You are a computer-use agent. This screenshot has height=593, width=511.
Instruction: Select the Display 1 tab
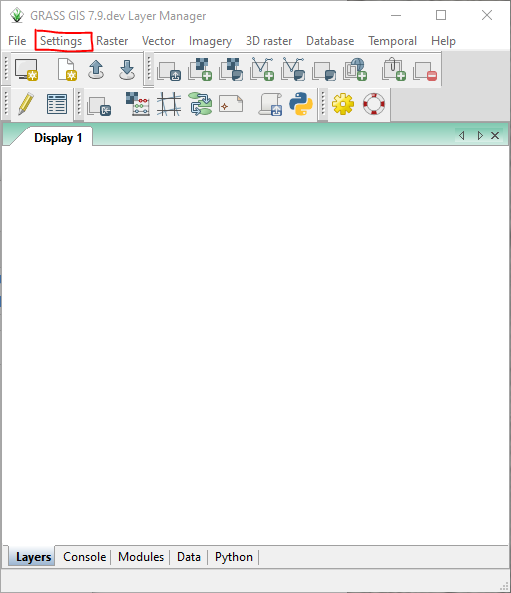click(58, 138)
